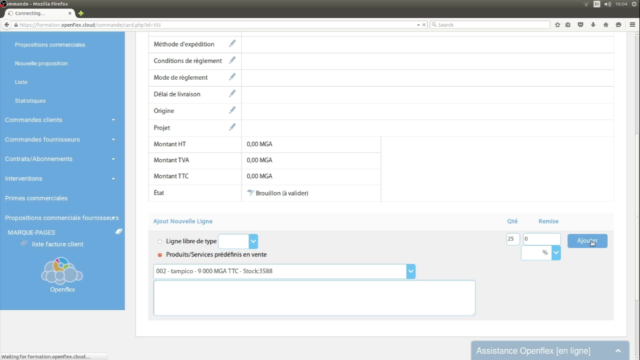Click the Firefox search box
640x360 pixels.
pyautogui.click(x=490, y=25)
